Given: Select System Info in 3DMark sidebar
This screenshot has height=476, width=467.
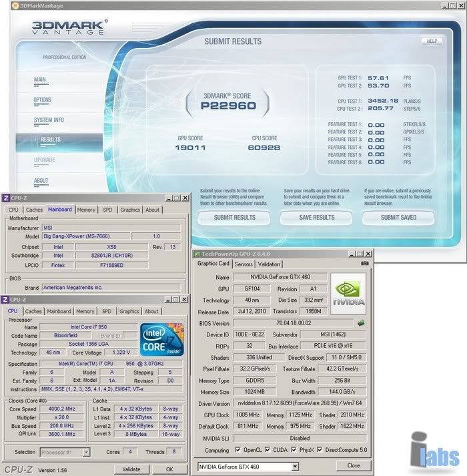Looking at the screenshot, I should [49, 120].
